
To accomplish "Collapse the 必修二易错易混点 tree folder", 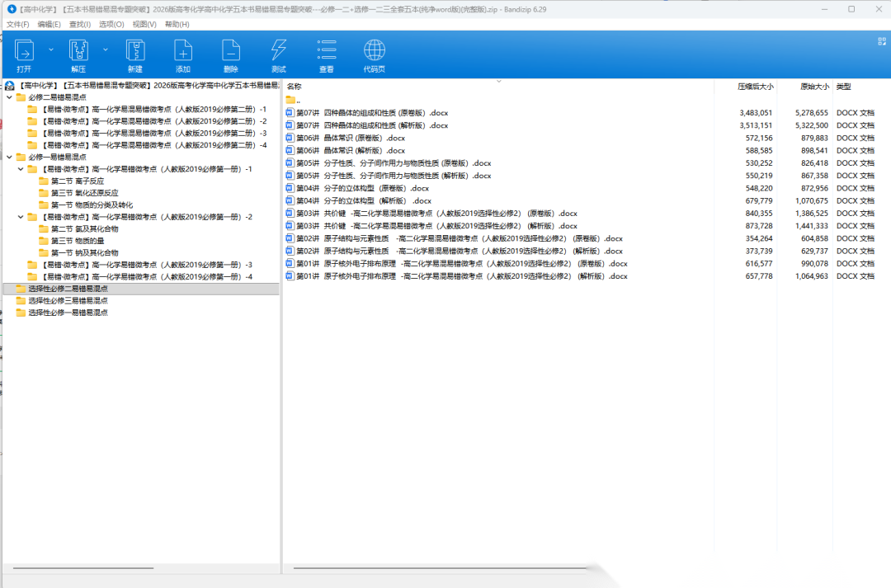I will tap(9, 97).
